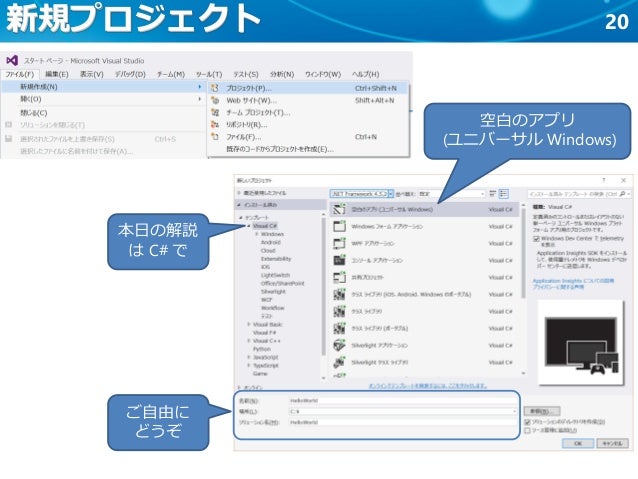Click the リポジトリ(R) entry icon
638x479 pixels.
coord(215,125)
